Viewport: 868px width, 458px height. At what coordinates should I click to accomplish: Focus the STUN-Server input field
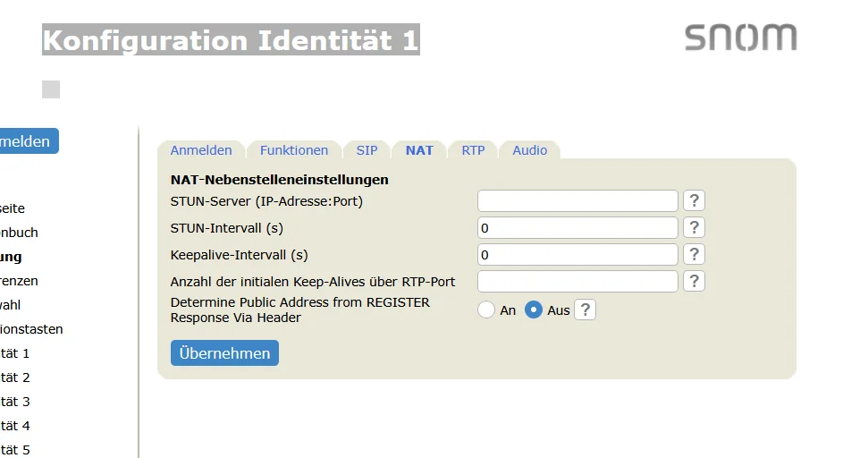(577, 200)
